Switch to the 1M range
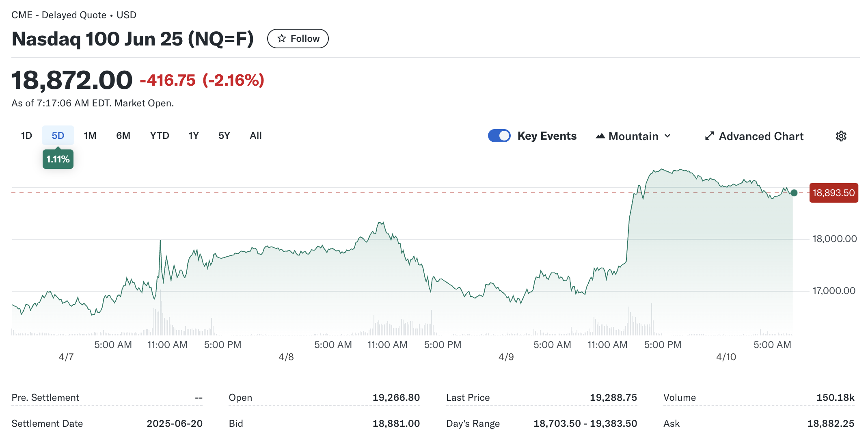Screen dimensions: 868x441 pos(90,136)
